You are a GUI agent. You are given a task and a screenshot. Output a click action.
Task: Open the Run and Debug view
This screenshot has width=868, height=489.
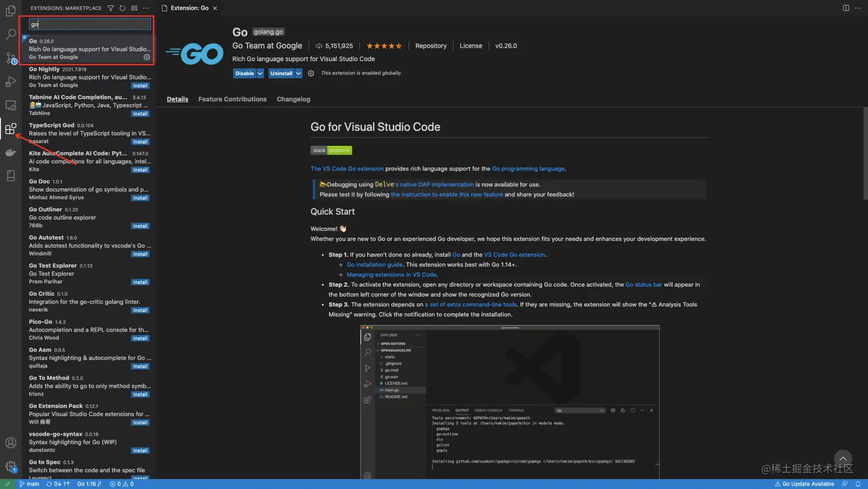coord(10,81)
